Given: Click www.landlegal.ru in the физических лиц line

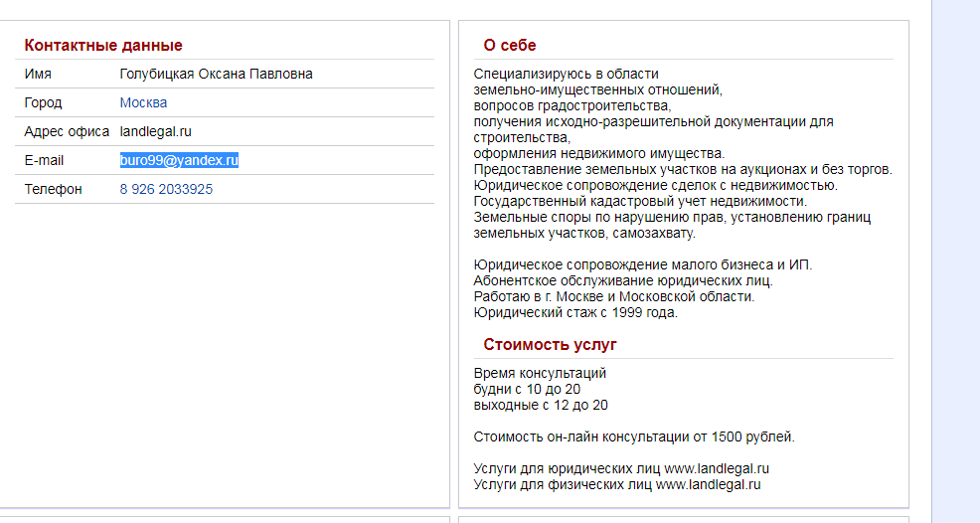Looking at the screenshot, I should coord(708,484).
